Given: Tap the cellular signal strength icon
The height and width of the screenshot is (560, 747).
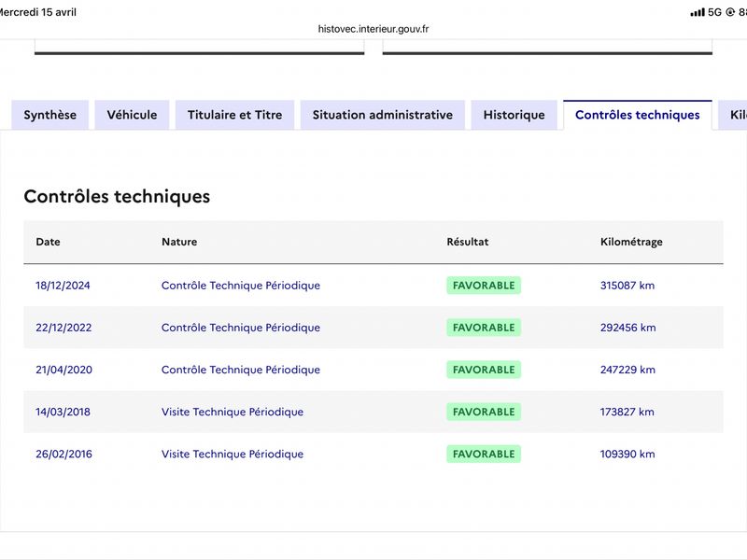Looking at the screenshot, I should click(x=698, y=12).
